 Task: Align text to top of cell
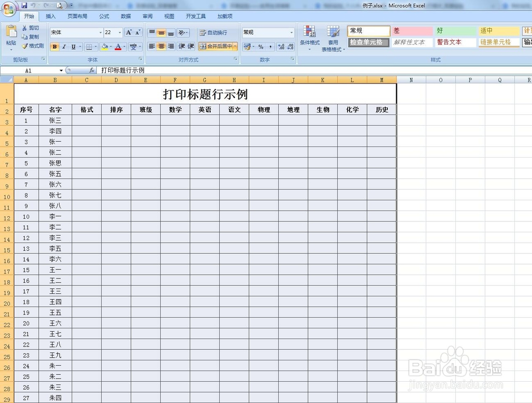coord(152,32)
